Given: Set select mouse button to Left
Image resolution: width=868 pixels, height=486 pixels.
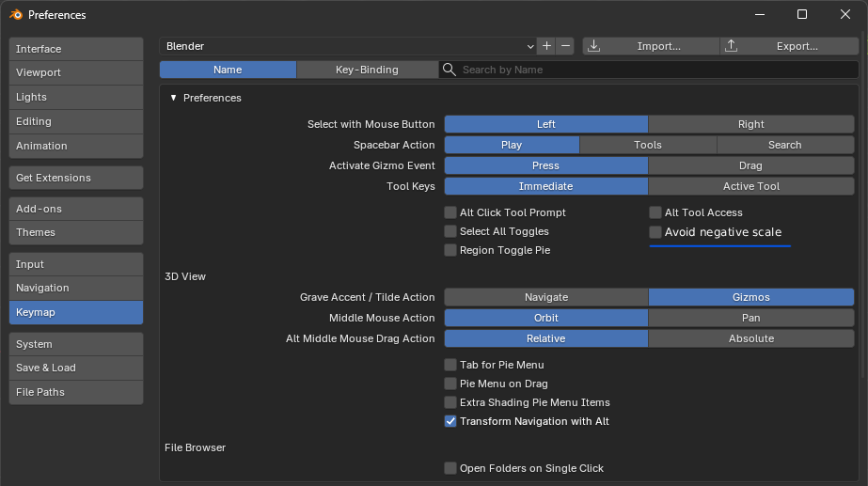Looking at the screenshot, I should 545,124.
